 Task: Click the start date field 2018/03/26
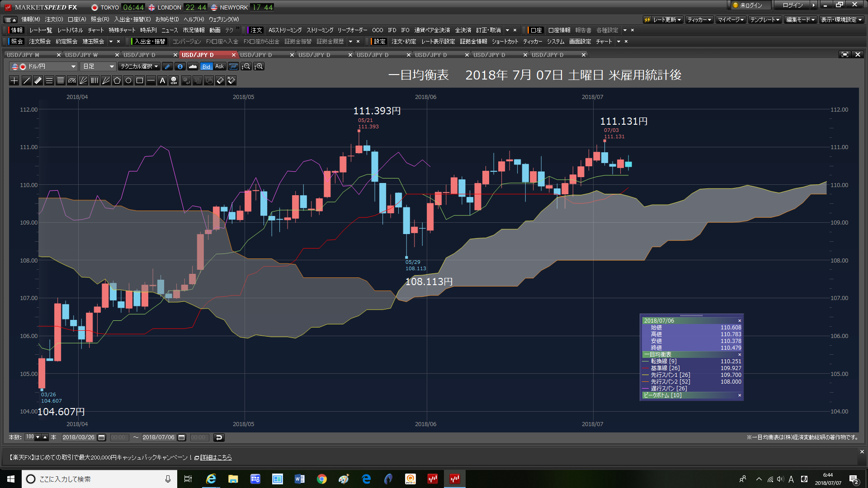79,437
